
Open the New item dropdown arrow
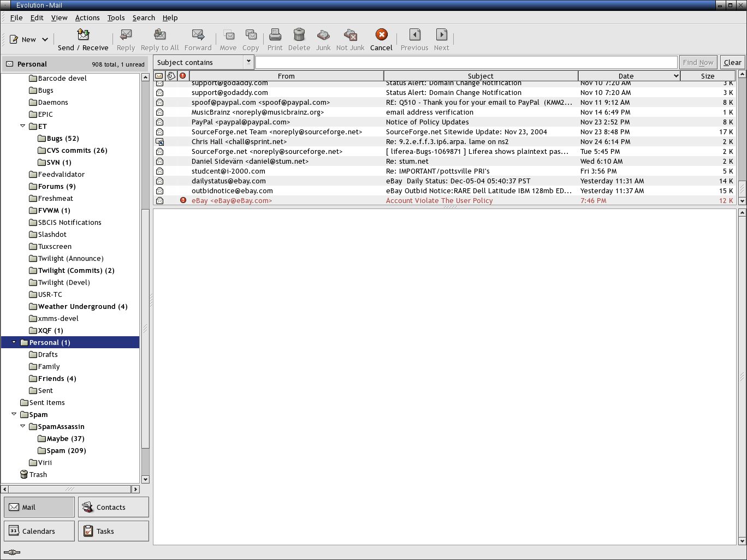(x=45, y=39)
